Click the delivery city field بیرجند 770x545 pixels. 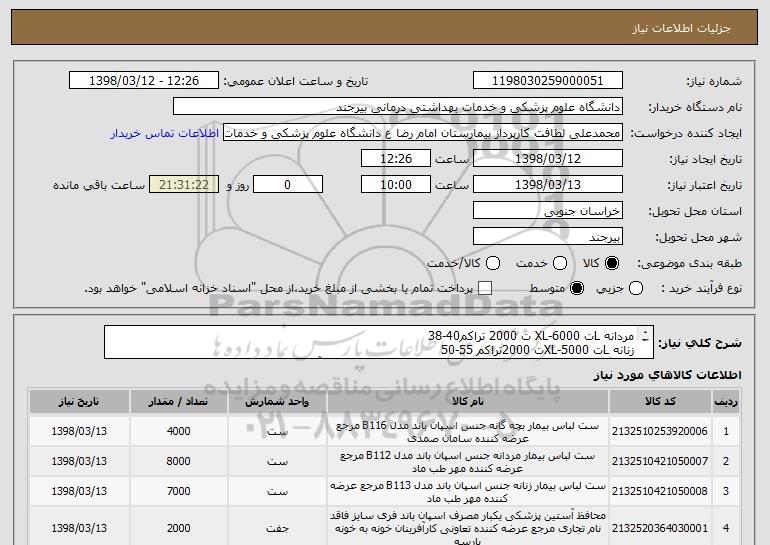548,237
